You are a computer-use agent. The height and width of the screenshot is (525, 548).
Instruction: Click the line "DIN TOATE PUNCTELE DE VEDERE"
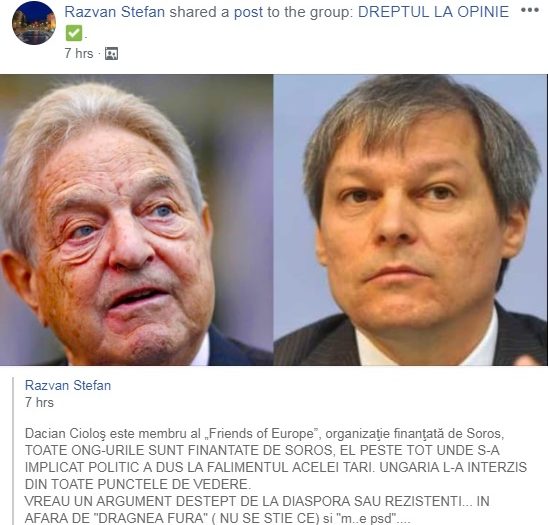(x=138, y=484)
